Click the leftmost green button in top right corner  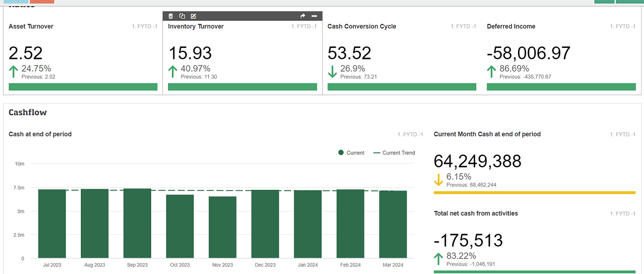click(604, 1)
